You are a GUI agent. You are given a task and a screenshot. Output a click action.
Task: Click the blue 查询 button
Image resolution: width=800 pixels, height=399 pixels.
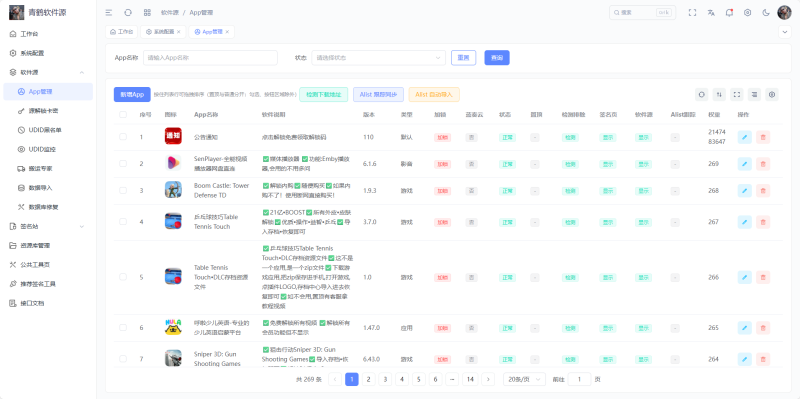coord(497,58)
